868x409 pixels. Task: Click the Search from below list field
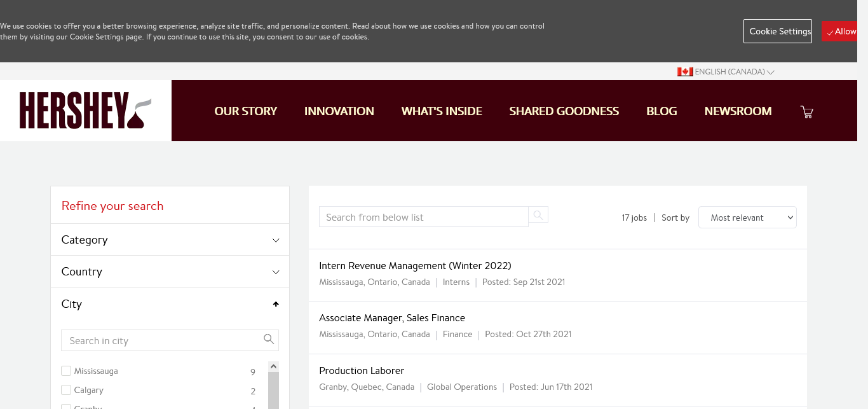pos(423,217)
